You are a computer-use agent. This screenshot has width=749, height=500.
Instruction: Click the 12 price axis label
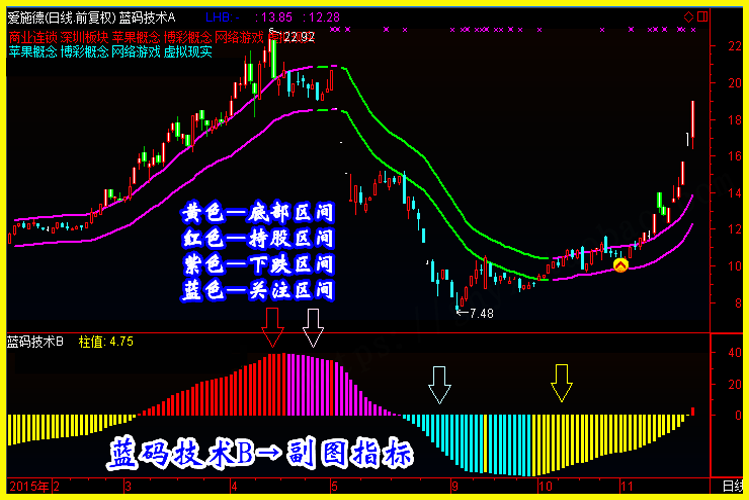click(x=735, y=229)
